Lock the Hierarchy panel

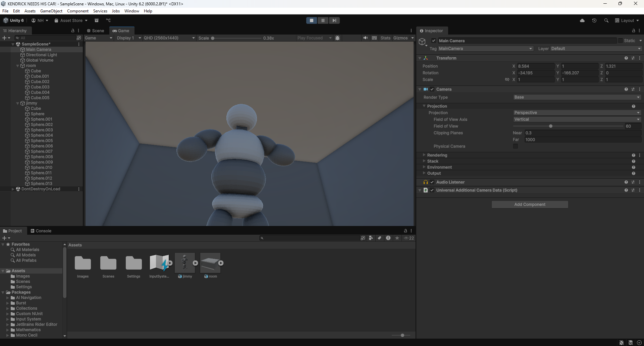(x=73, y=31)
